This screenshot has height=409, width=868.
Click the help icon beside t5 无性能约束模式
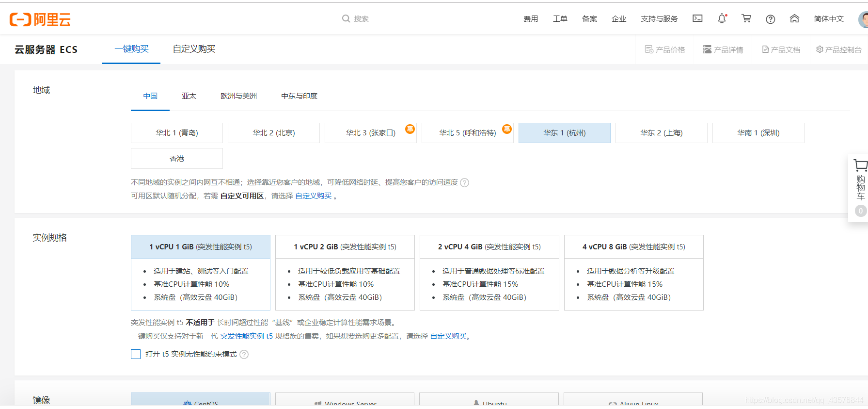(x=244, y=354)
